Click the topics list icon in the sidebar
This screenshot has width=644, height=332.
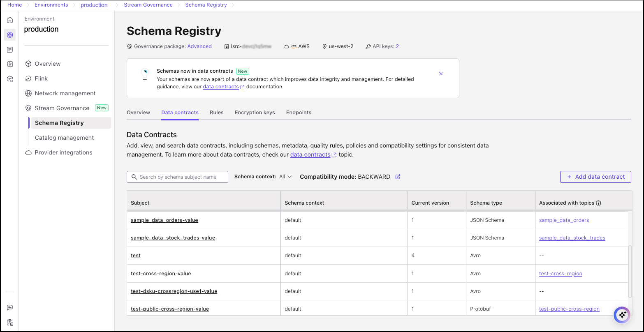(10, 49)
